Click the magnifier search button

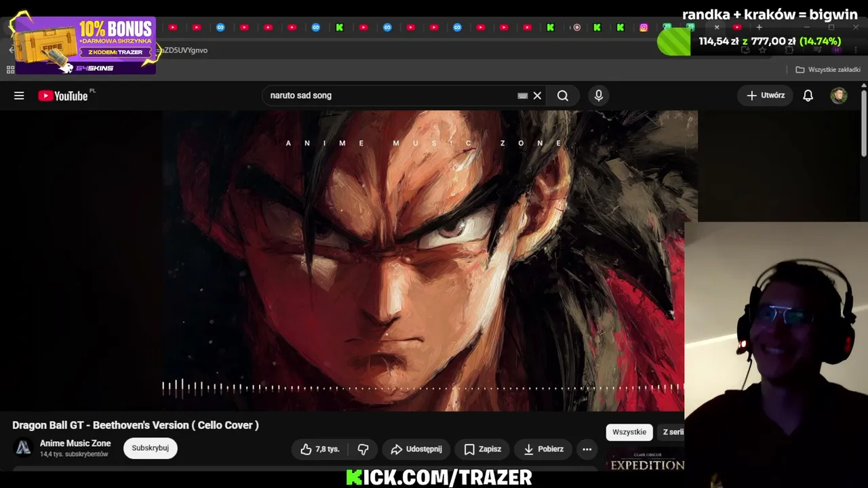(x=563, y=96)
